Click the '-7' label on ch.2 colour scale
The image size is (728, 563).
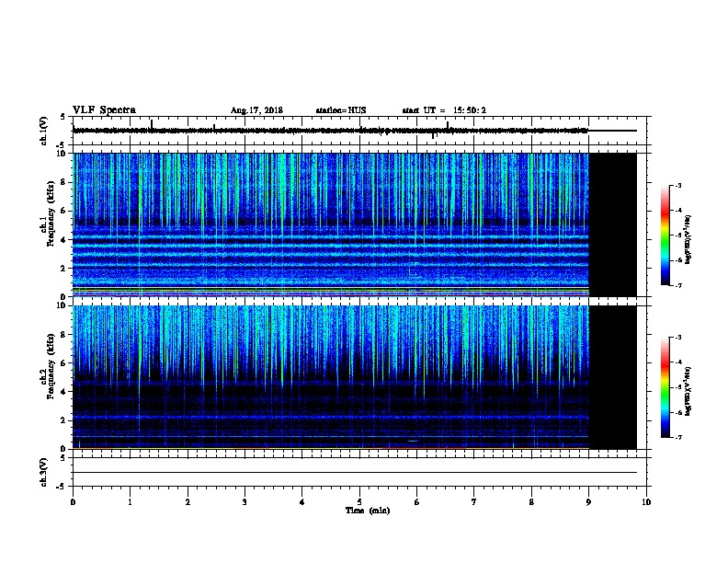(678, 437)
